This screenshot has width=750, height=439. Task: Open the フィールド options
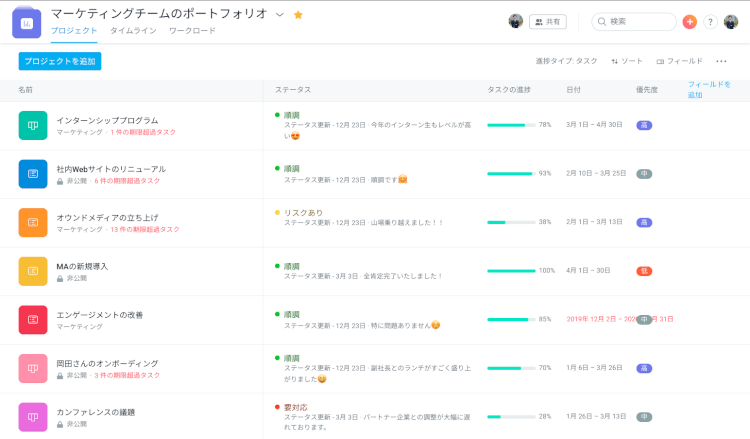point(679,61)
